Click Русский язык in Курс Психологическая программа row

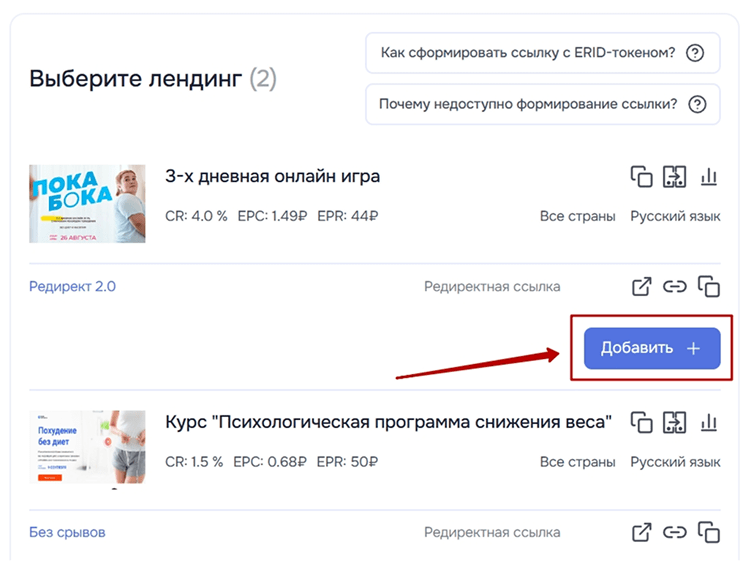(675, 462)
